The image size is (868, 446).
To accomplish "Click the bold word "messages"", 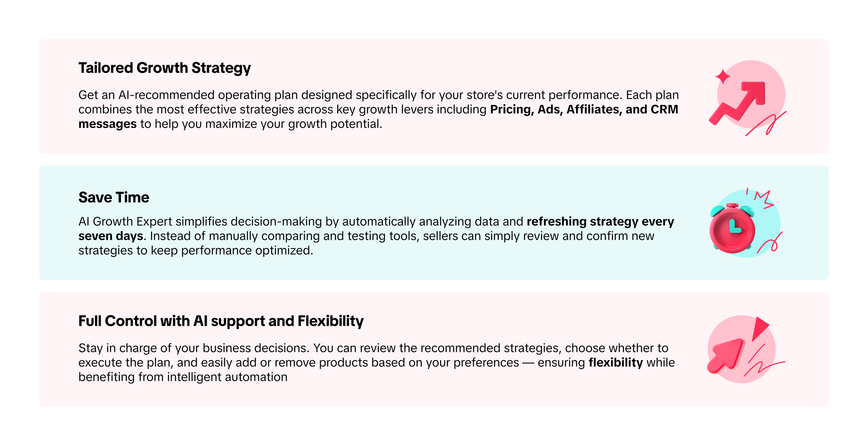I will pos(107,124).
